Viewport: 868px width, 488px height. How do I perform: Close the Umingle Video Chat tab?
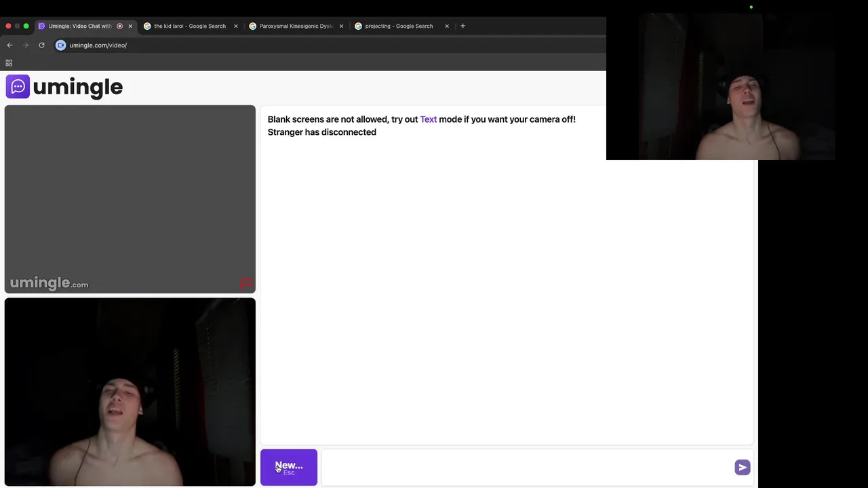pos(130,26)
